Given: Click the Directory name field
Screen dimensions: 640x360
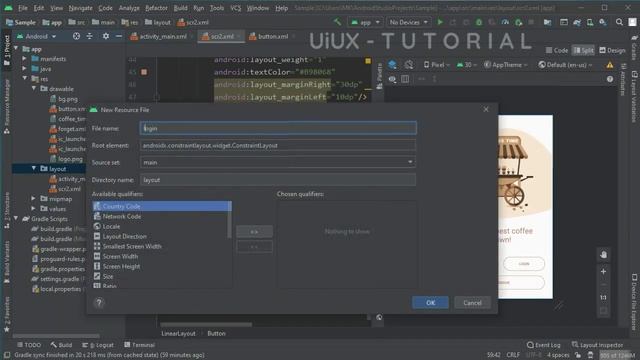Looking at the screenshot, I should pos(278,180).
